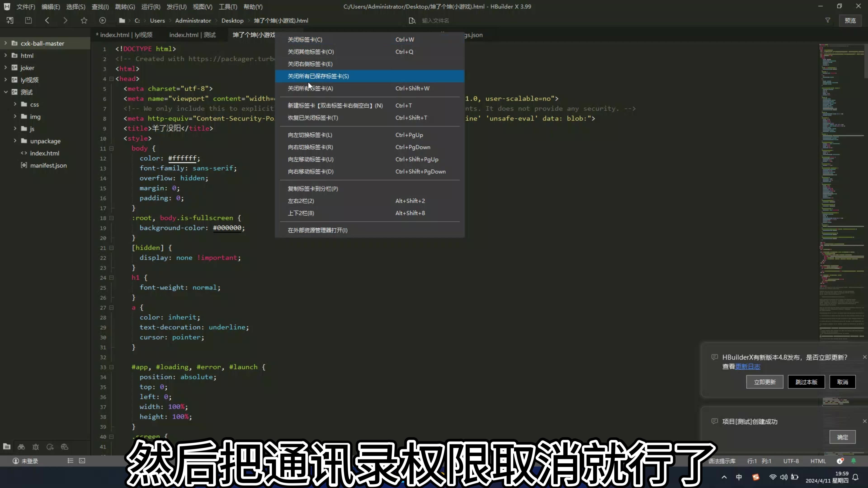Image resolution: width=868 pixels, height=488 pixels.
Task: Fold the [hidden] rule at line 21
Action: [111, 248]
